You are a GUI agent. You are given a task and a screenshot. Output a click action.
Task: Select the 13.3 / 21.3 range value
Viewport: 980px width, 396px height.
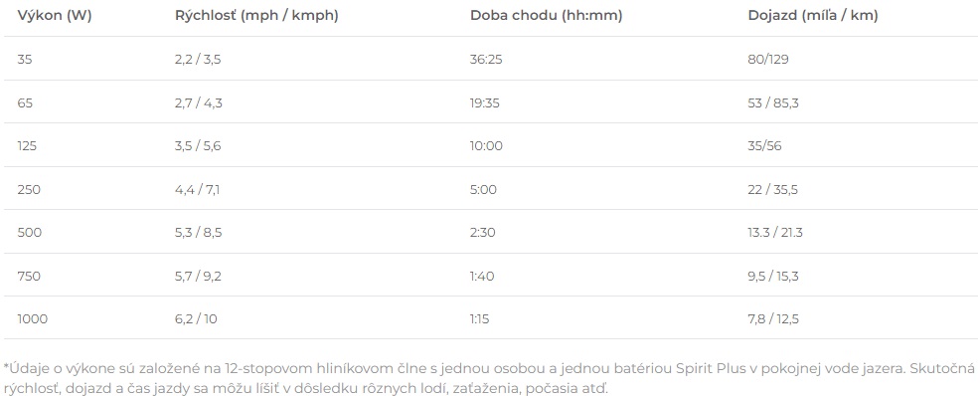(775, 232)
